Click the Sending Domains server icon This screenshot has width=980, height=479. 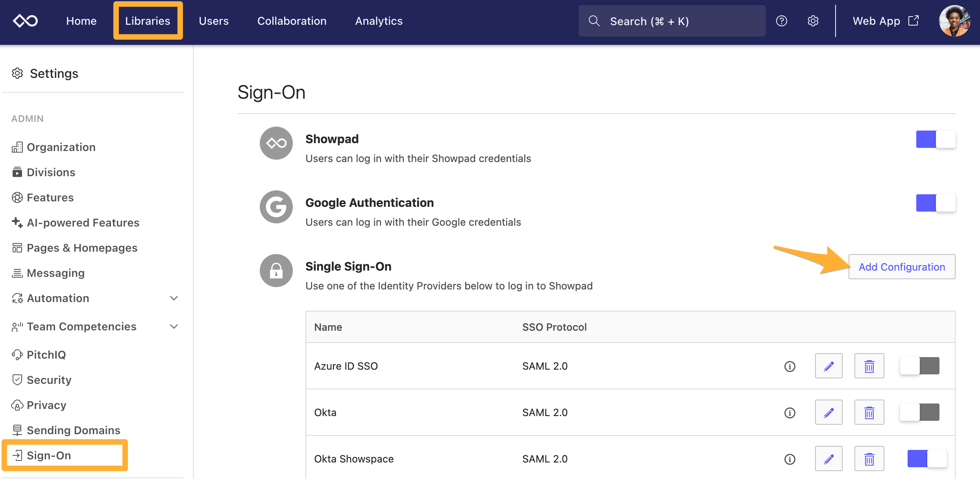point(17,430)
